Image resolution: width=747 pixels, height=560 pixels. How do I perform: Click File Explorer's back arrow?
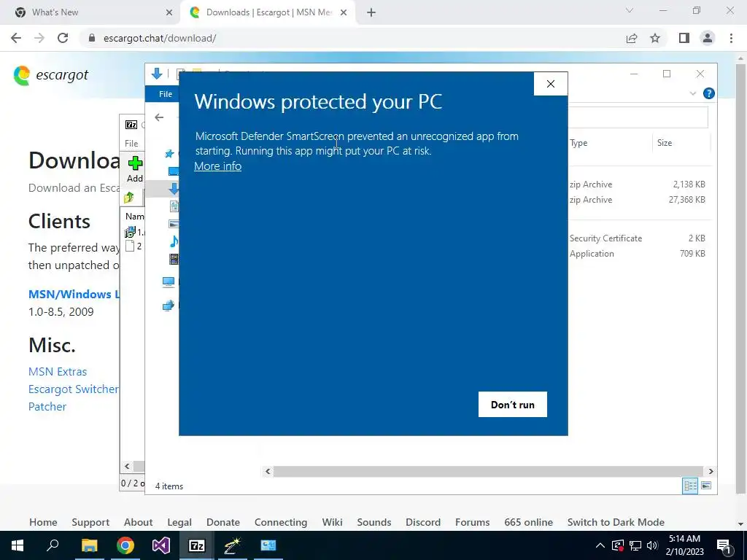[x=159, y=117]
